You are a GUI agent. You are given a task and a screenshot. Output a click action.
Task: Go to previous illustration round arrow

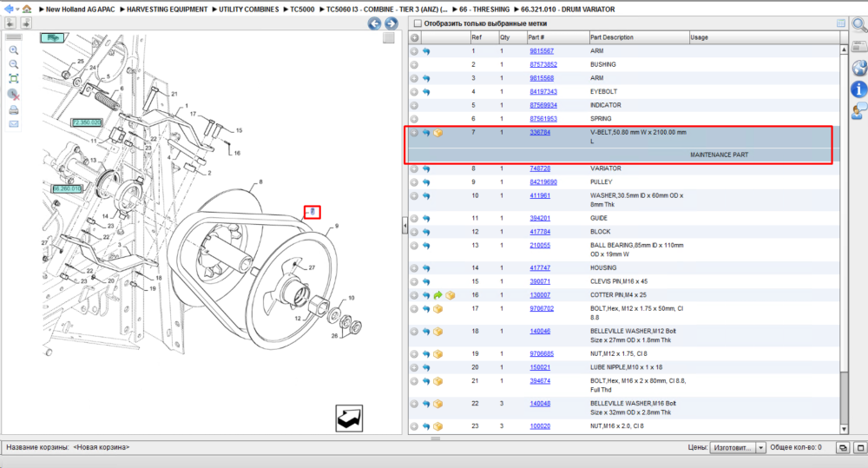click(374, 23)
